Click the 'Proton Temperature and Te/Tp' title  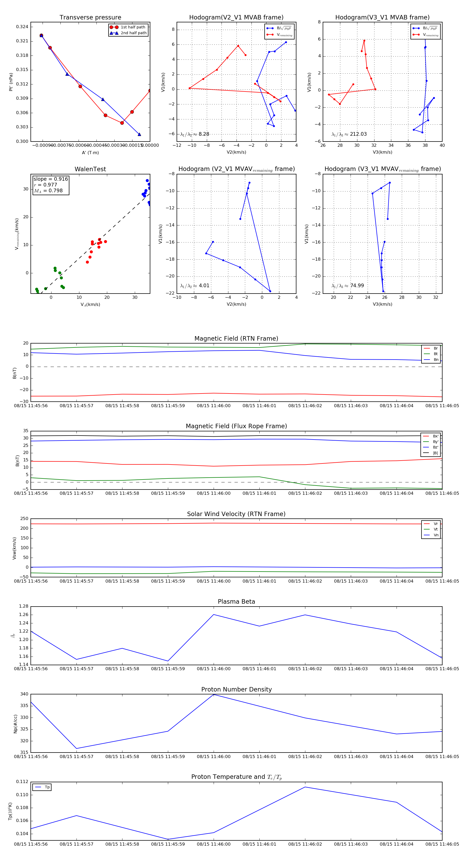236,777
